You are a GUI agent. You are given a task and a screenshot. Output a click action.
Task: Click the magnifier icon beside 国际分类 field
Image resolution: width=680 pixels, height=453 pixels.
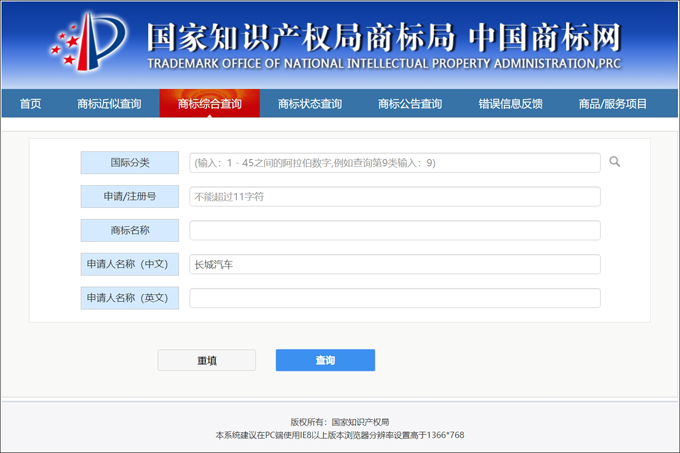614,162
